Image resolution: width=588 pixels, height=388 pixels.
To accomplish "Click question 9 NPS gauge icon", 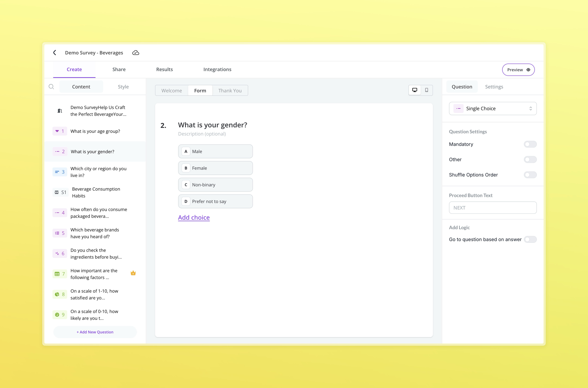I will click(x=57, y=315).
